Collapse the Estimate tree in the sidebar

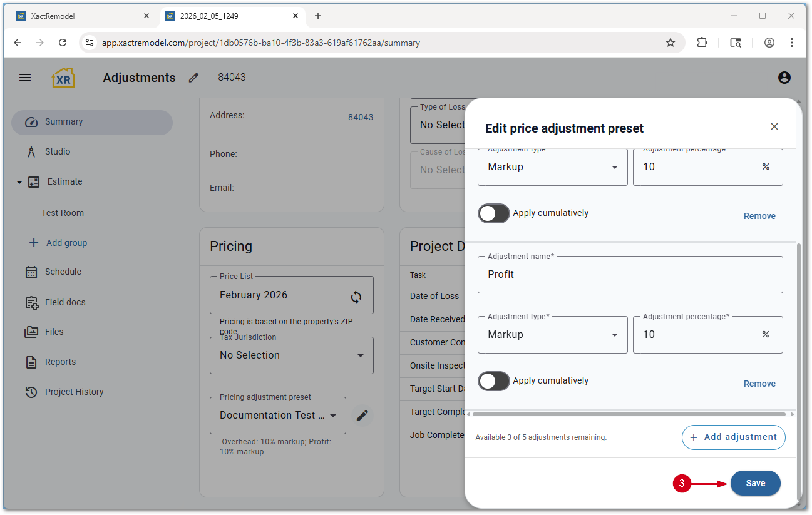[19, 182]
